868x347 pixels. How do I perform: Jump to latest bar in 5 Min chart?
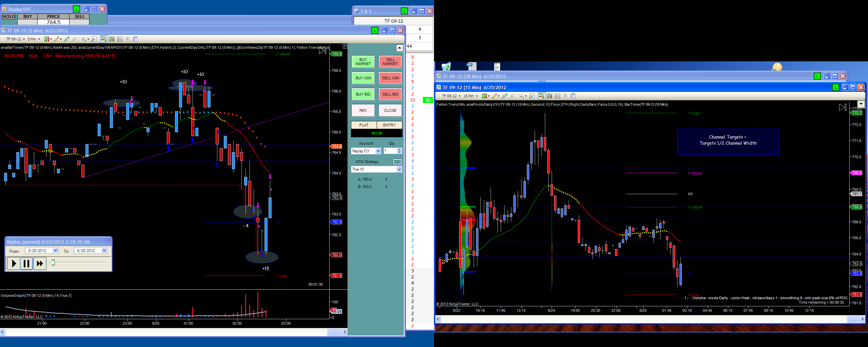(x=322, y=50)
